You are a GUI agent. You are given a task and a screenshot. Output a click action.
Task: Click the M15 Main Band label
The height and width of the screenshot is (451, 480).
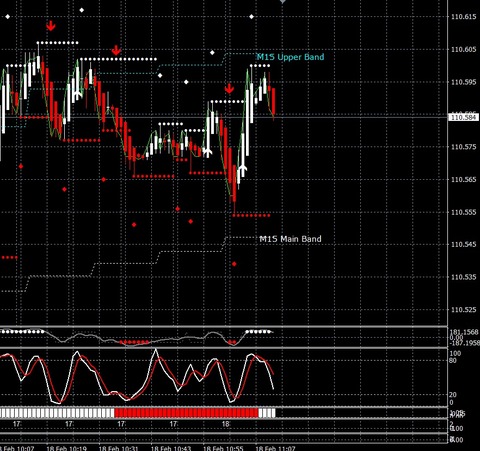(x=290, y=239)
